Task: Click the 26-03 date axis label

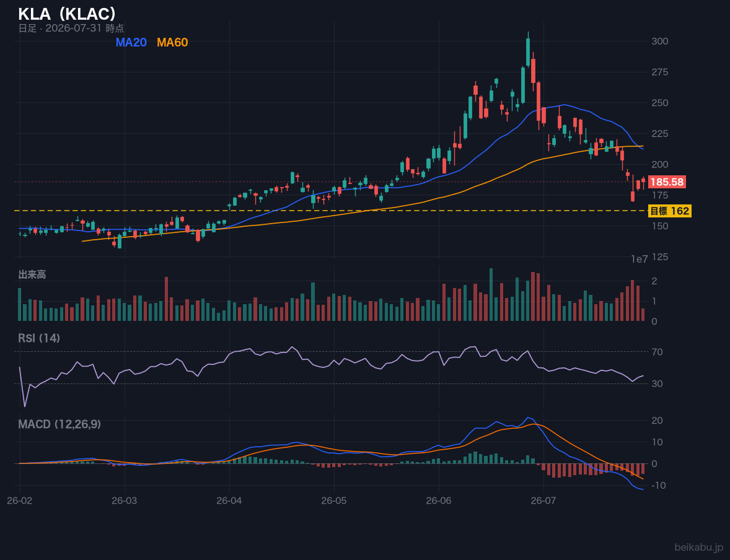Action: [125, 501]
